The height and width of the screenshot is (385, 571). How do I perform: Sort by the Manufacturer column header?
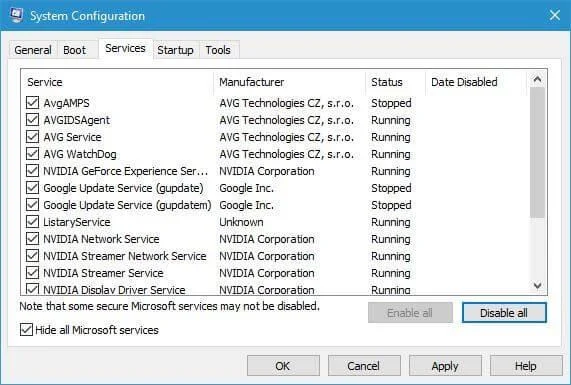290,82
